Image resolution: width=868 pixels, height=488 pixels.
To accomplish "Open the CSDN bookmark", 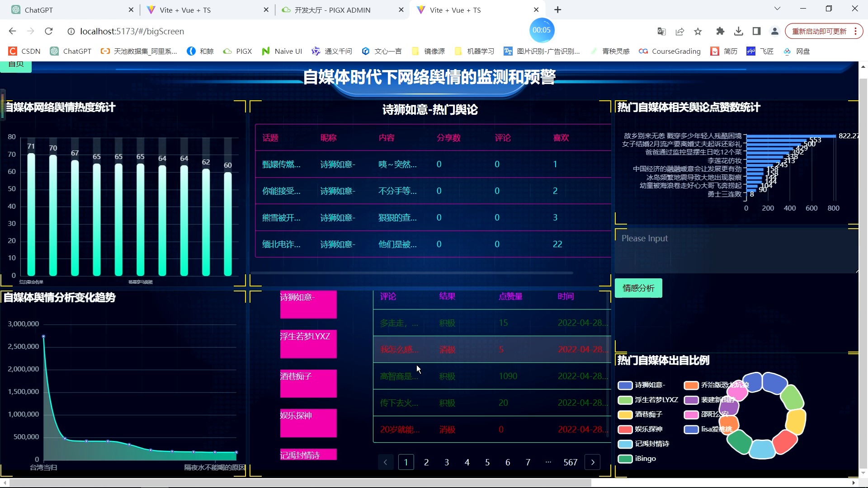I will point(25,51).
